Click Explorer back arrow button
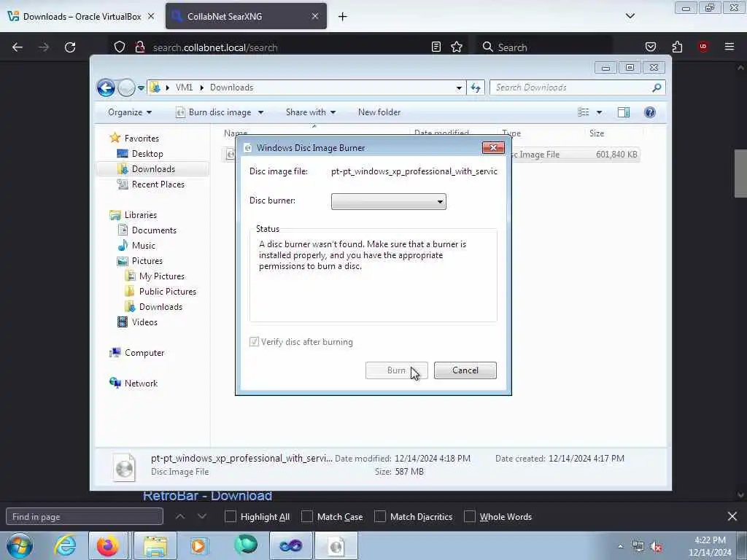747x560 pixels. 106,87
